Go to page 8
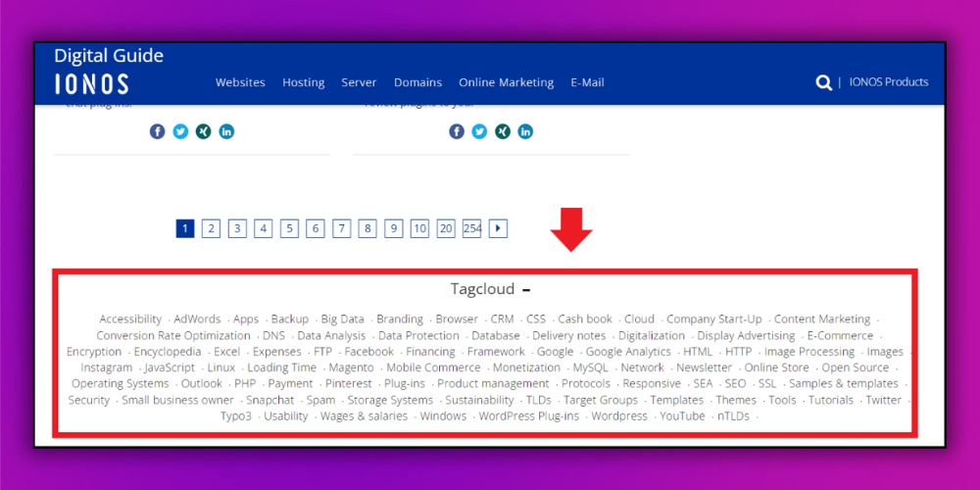 367,228
